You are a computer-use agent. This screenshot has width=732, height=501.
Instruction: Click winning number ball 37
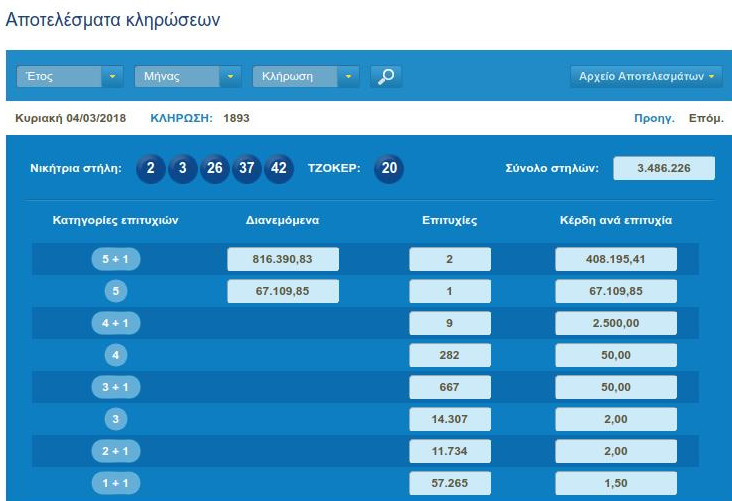point(246,168)
